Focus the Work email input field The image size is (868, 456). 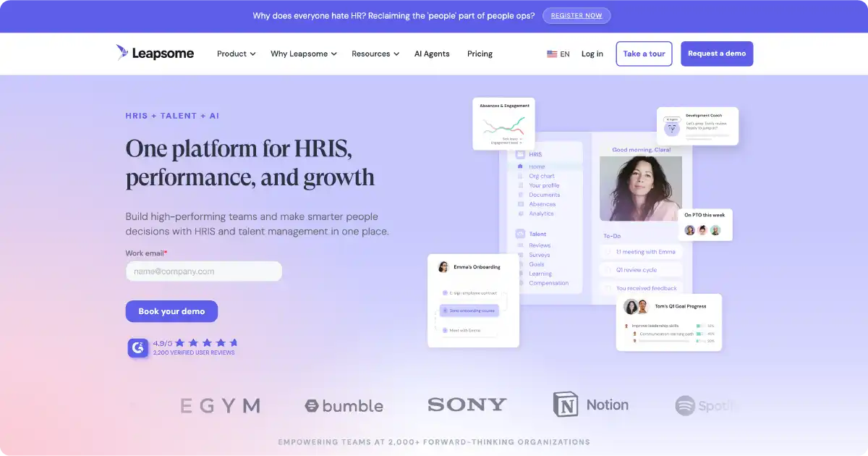(x=204, y=271)
